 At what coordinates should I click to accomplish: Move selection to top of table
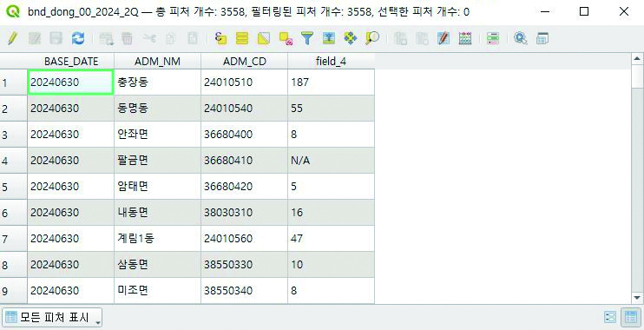point(329,38)
